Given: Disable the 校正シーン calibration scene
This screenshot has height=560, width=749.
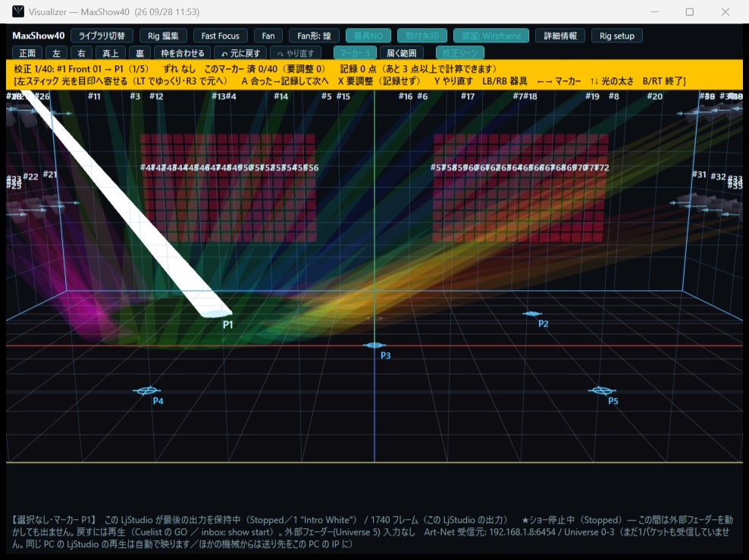Looking at the screenshot, I should point(460,53).
